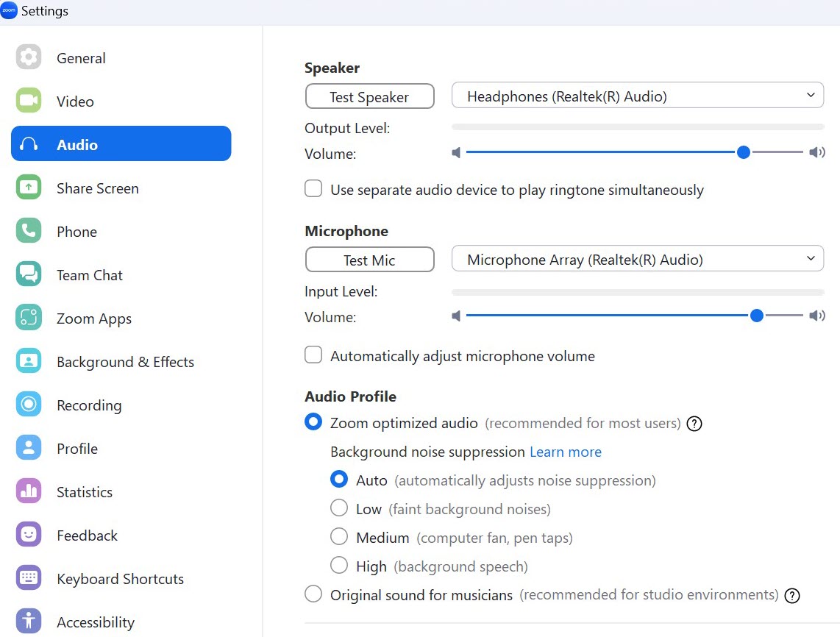Click the Background & Effects portrait icon
This screenshot has height=637, width=840.
pyautogui.click(x=29, y=361)
